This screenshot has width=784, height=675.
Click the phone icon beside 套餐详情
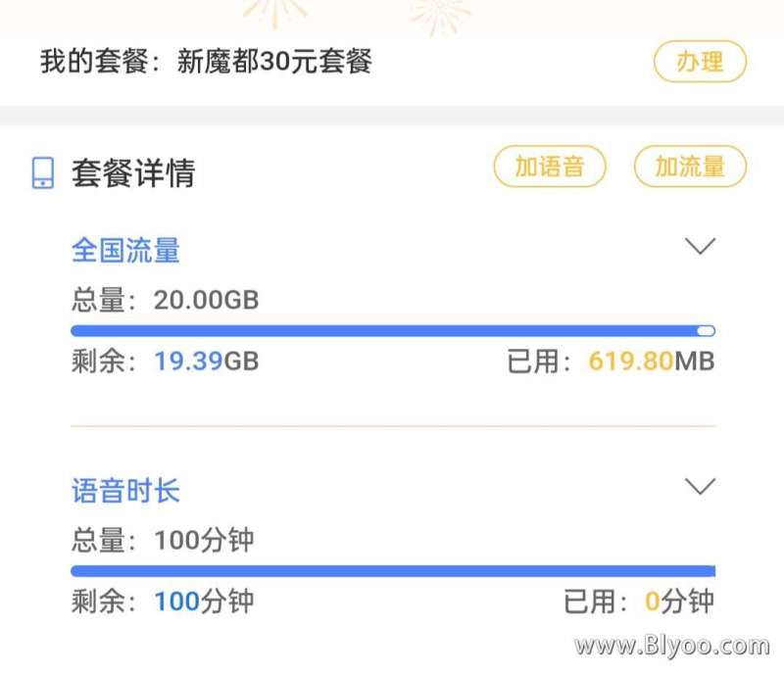pos(43,173)
